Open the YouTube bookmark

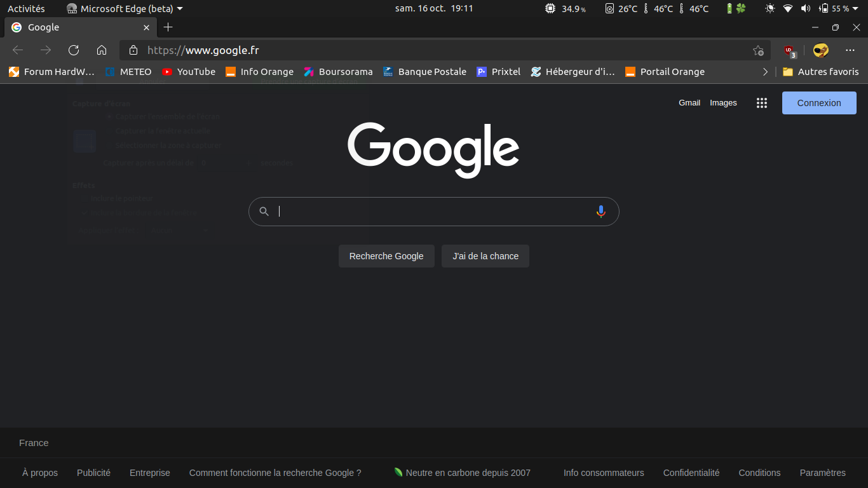tap(189, 72)
